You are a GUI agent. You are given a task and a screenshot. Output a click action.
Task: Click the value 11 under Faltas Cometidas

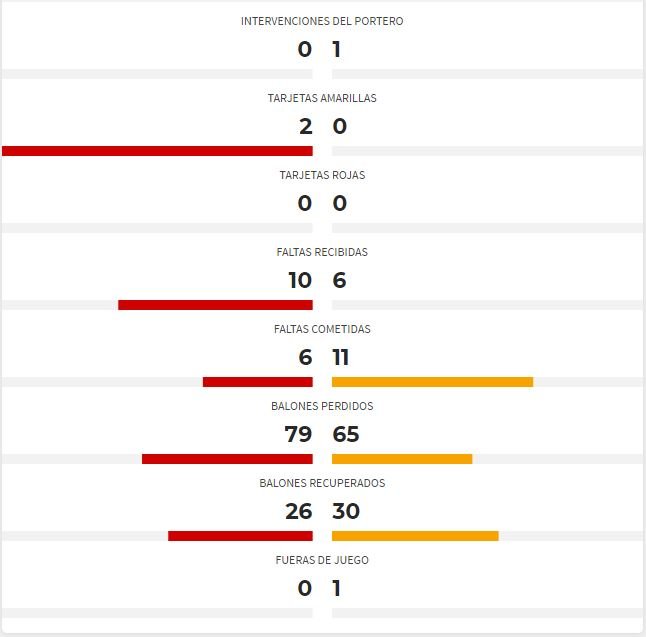coord(341,357)
